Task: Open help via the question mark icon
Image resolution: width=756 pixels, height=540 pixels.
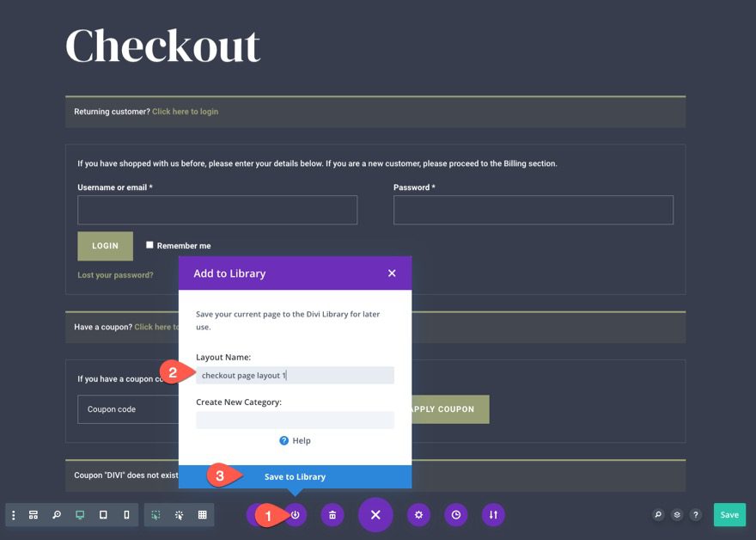Action: point(696,514)
